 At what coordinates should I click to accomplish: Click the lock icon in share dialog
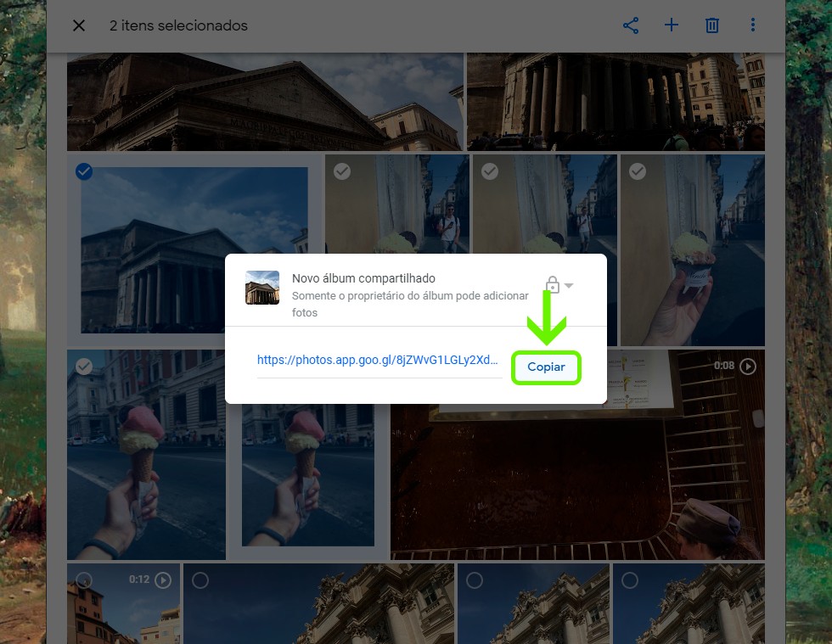click(552, 284)
